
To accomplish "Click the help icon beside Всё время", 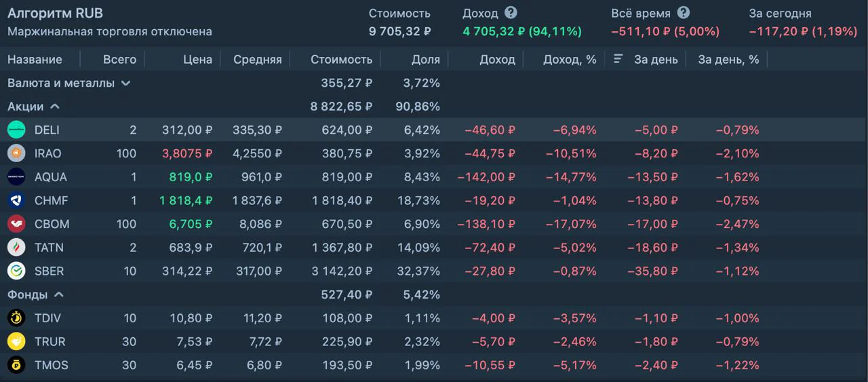I will 684,13.
